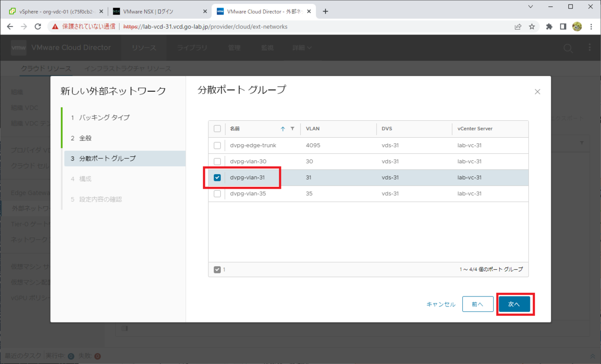
Task: Open the Cloud Director header kebab menu
Action: [x=589, y=48]
